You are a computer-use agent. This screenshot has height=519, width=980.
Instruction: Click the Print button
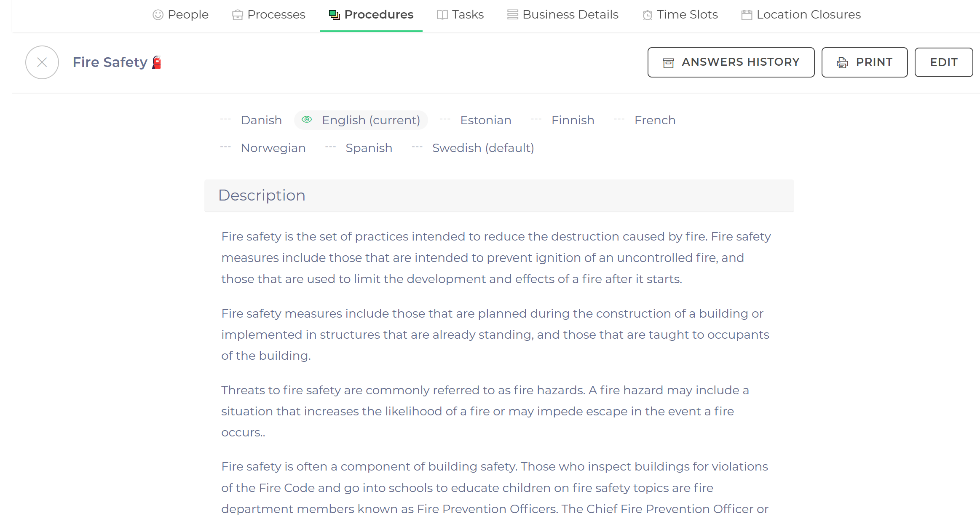pos(865,62)
